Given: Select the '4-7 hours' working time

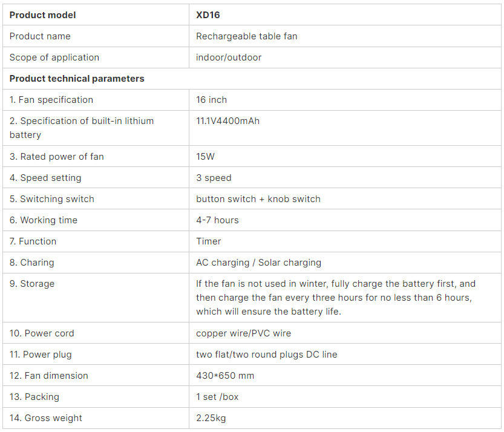Looking at the screenshot, I should (217, 220).
